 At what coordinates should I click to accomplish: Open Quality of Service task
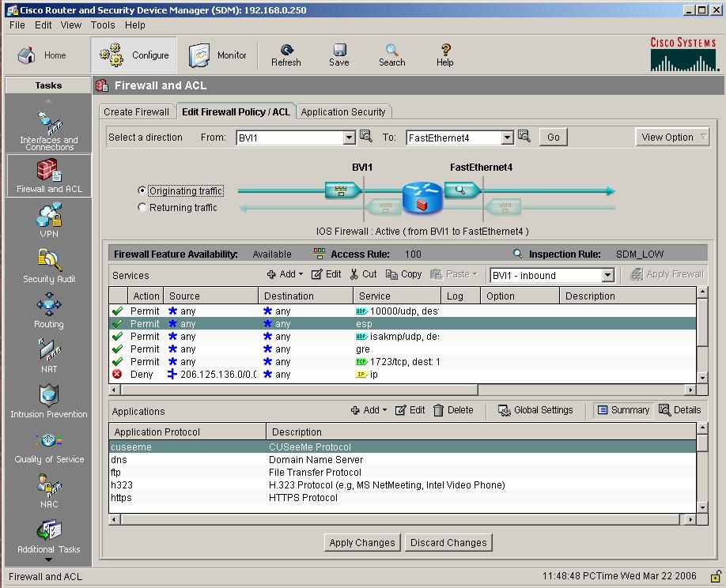(49, 441)
